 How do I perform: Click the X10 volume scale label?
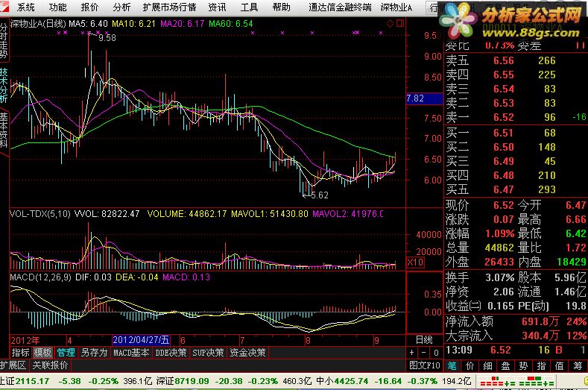[416, 262]
